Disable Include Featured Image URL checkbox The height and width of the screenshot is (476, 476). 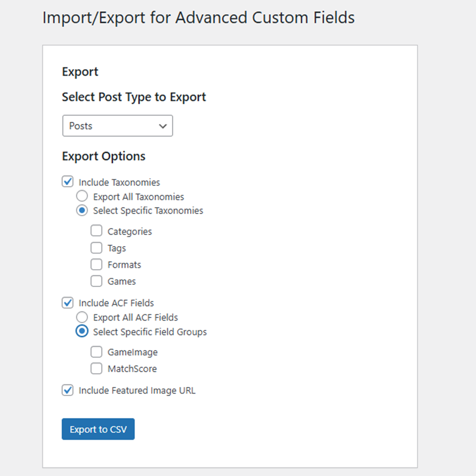[x=68, y=390]
